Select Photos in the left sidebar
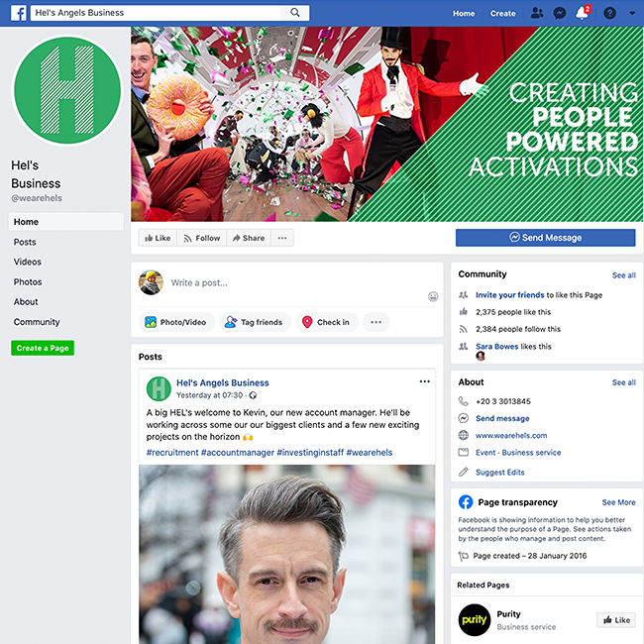The width and height of the screenshot is (644, 644). pos(28,282)
